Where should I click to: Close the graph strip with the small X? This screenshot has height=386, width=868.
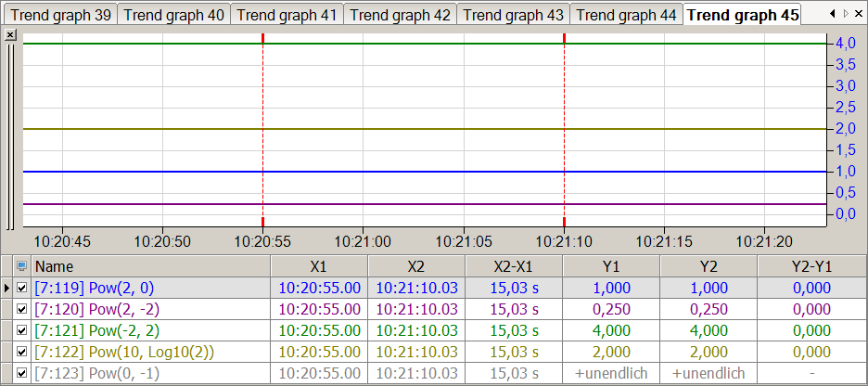pos(9,35)
